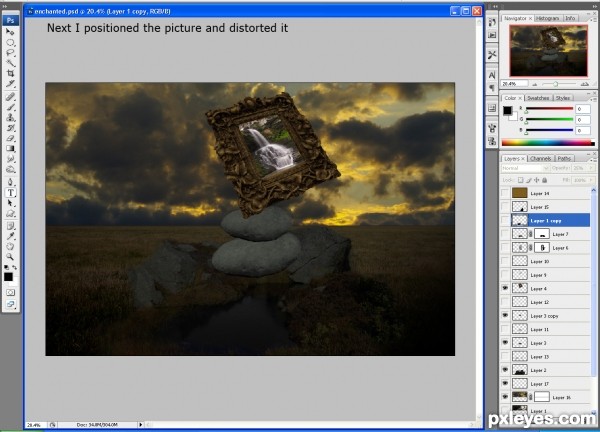The height and width of the screenshot is (432, 600).
Task: Select the Lasso tool
Action: 10,53
